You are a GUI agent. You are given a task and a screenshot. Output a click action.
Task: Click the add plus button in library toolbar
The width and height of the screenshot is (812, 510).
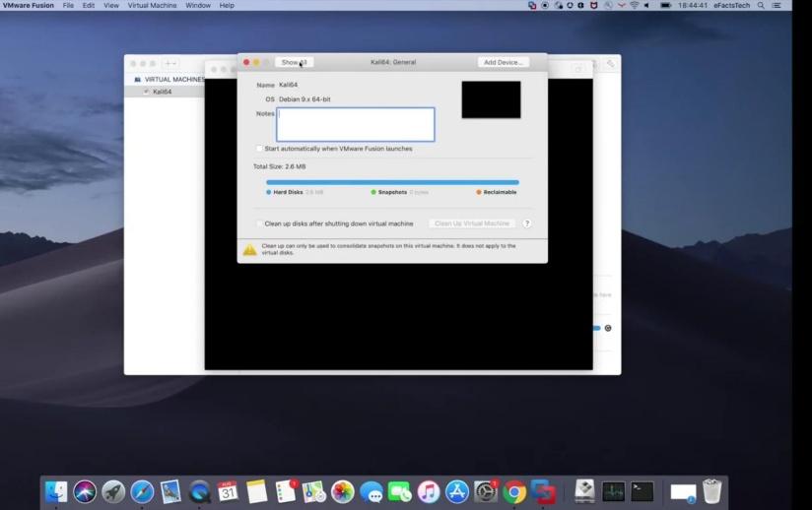point(169,63)
